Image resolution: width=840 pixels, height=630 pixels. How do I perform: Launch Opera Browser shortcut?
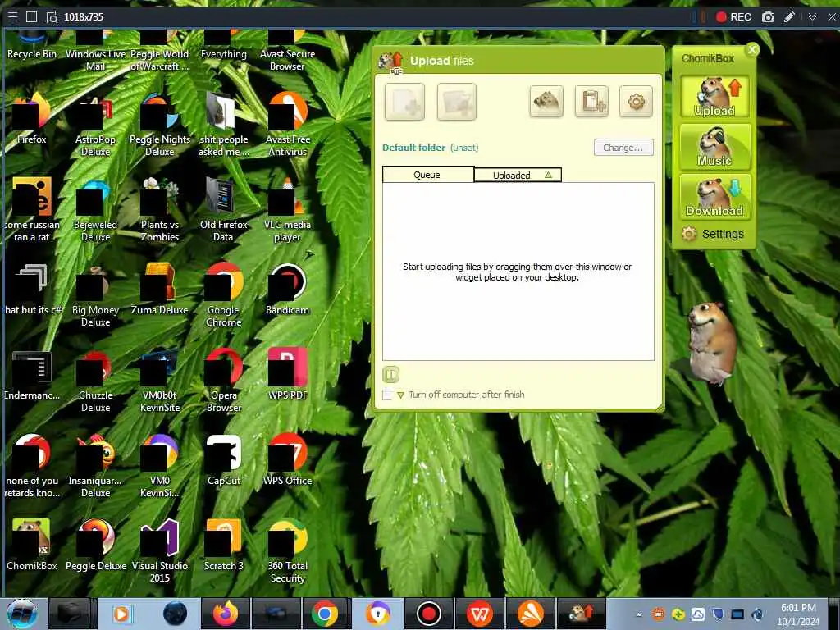(223, 380)
